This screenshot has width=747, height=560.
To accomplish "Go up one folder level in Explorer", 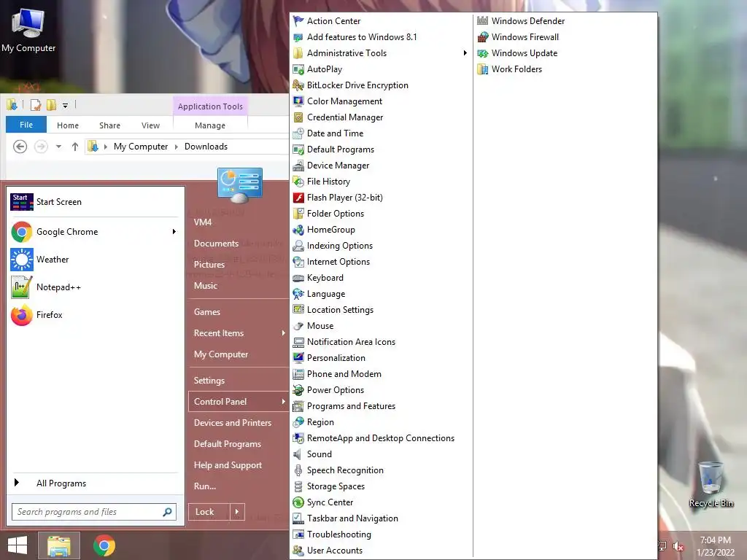I will (x=75, y=147).
